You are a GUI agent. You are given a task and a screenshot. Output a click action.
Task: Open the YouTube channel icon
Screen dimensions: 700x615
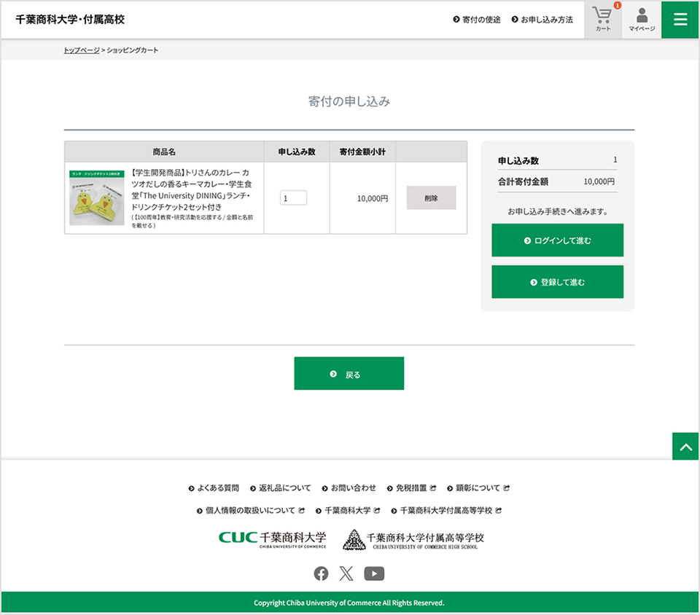(x=374, y=573)
